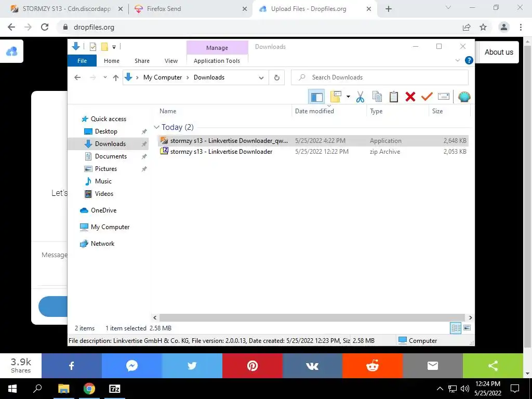Click New Folder icon in quick access toolbar
This screenshot has width=532, height=399.
(x=104, y=47)
